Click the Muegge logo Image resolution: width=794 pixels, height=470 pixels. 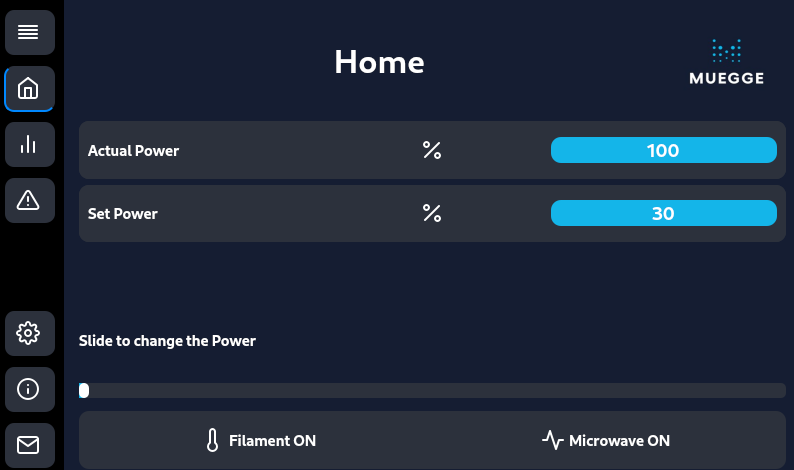click(727, 62)
